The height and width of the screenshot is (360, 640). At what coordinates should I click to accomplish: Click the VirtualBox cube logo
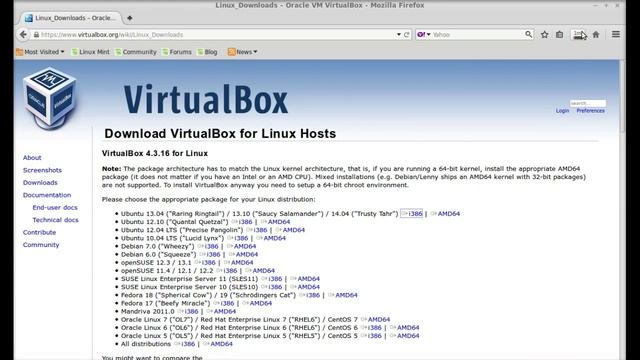49,99
